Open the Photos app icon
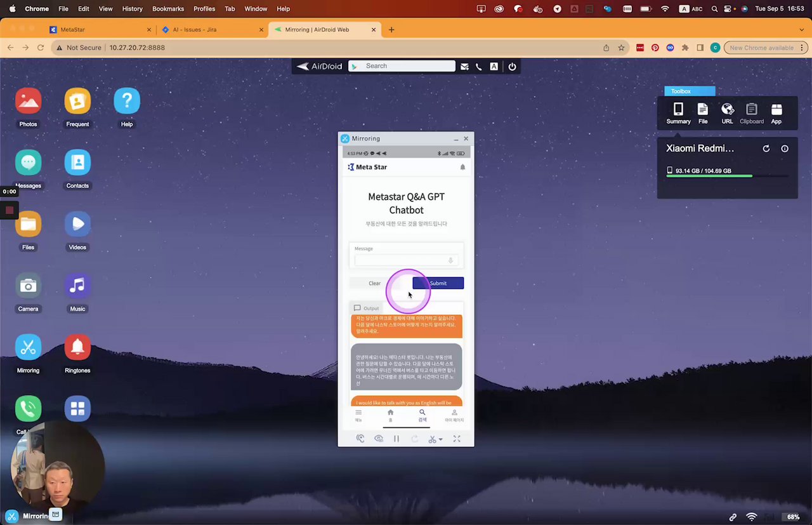The image size is (812, 525). pos(28,101)
